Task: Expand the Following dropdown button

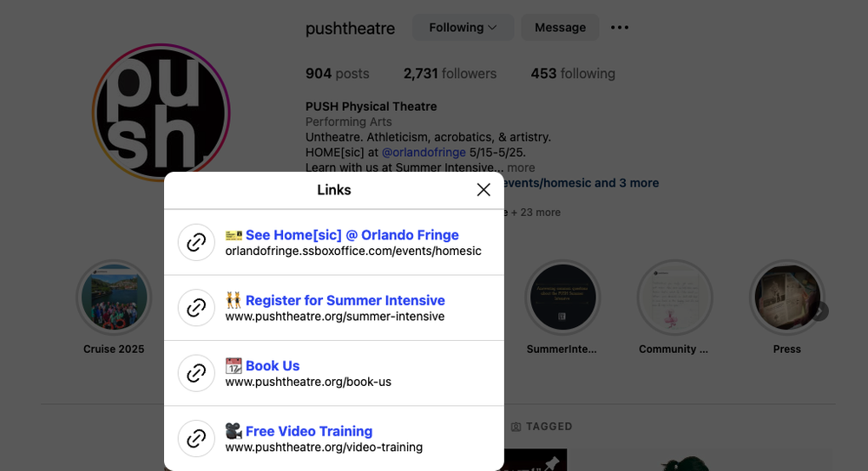Action: pyautogui.click(x=463, y=28)
